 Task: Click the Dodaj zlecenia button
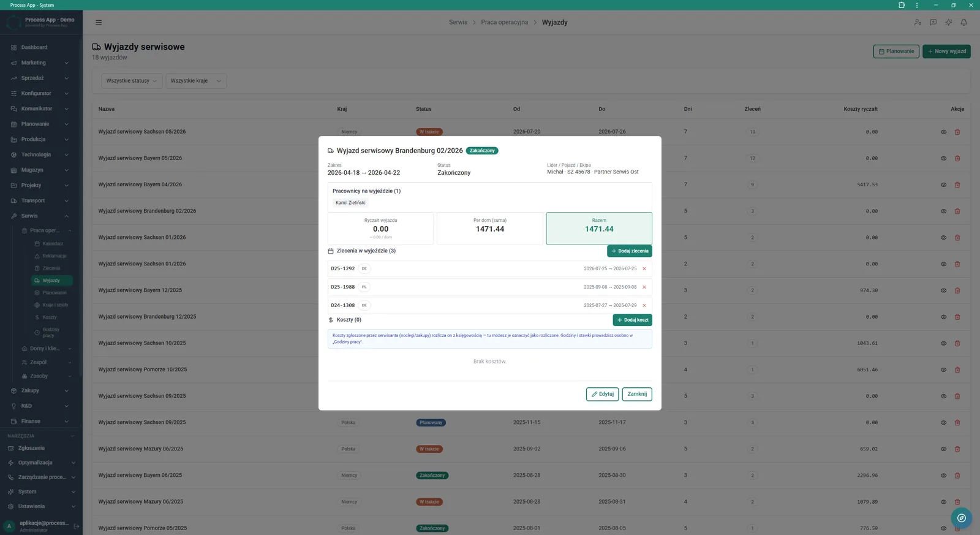(630, 251)
